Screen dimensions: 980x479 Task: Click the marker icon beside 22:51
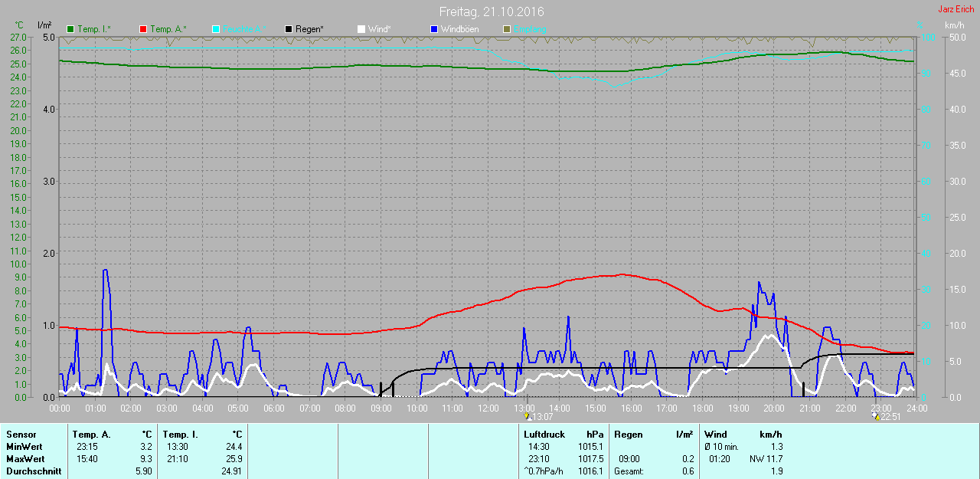pyautogui.click(x=876, y=417)
